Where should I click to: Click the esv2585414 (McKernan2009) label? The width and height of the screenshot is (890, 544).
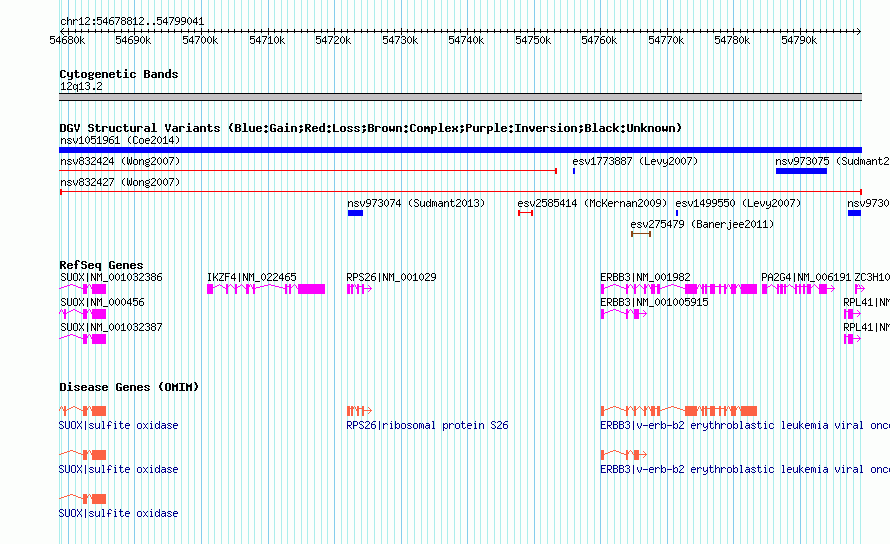[x=592, y=203]
